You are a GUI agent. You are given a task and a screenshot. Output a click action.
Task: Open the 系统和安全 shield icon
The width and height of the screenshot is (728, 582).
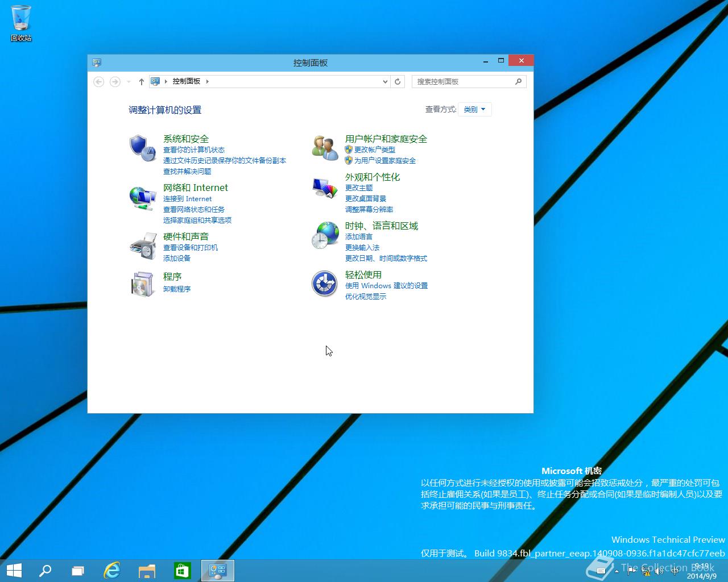[142, 148]
